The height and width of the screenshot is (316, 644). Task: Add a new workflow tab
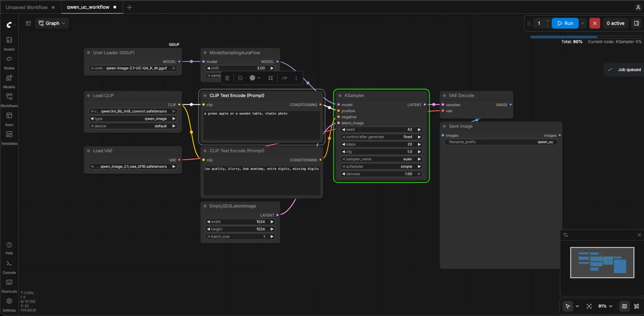click(129, 7)
